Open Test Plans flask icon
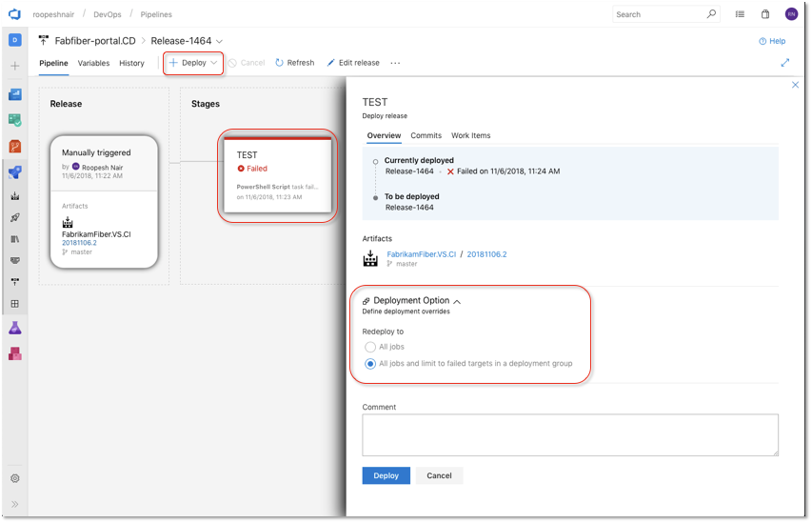 [15, 328]
